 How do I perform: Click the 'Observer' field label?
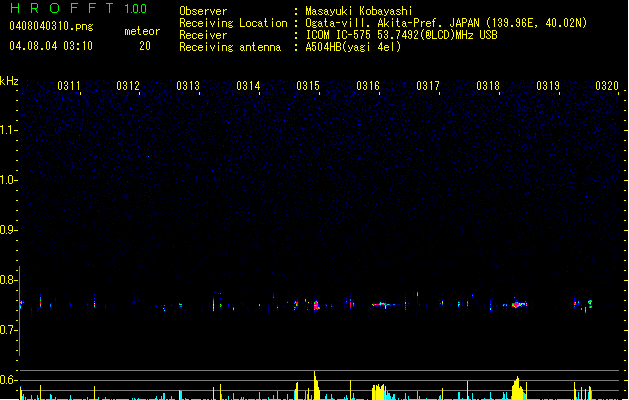[203, 11]
